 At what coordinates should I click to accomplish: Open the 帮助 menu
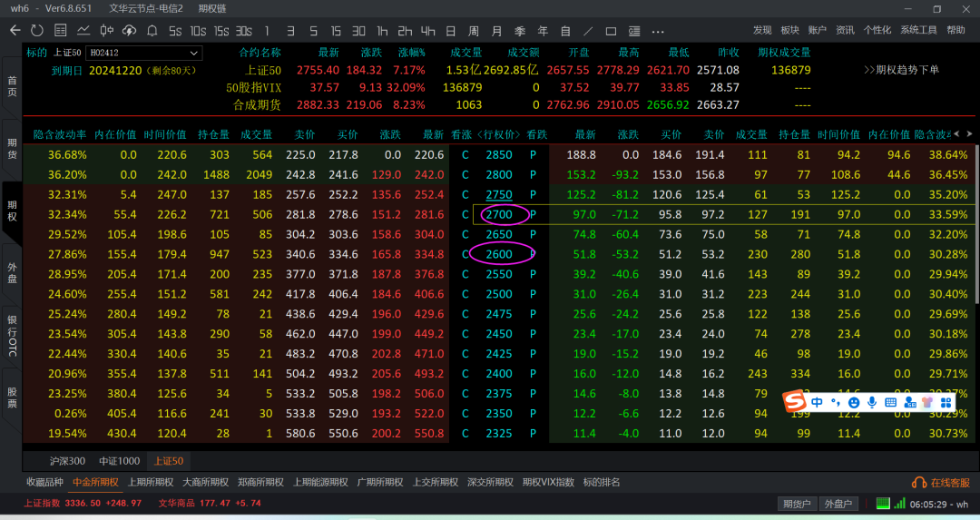(x=955, y=30)
